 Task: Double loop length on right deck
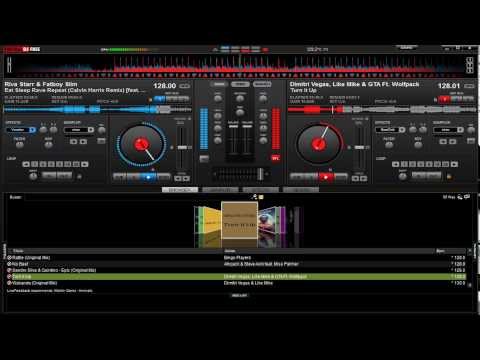(454, 164)
